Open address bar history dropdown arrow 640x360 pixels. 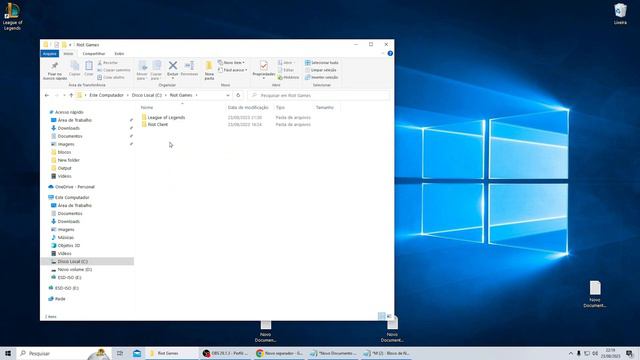click(x=228, y=96)
